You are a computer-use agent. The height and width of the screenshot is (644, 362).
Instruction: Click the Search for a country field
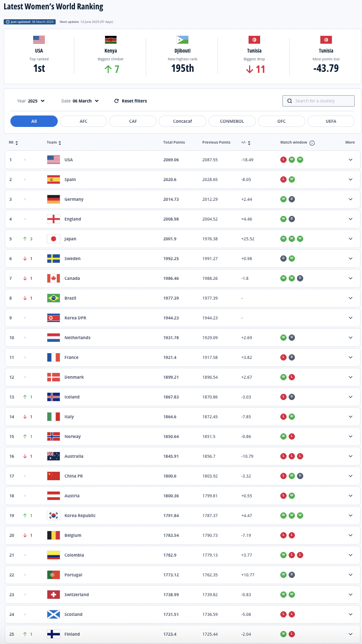[x=318, y=101]
